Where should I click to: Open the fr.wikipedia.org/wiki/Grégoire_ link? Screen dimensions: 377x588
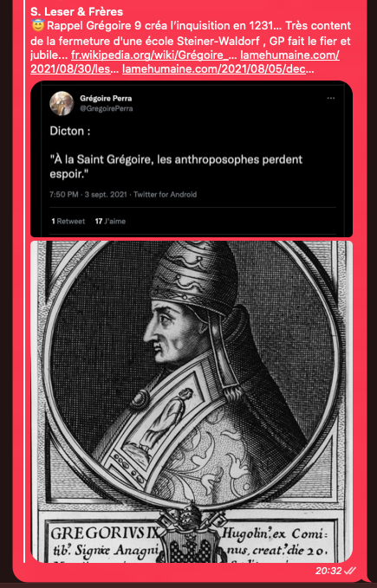tap(153, 55)
